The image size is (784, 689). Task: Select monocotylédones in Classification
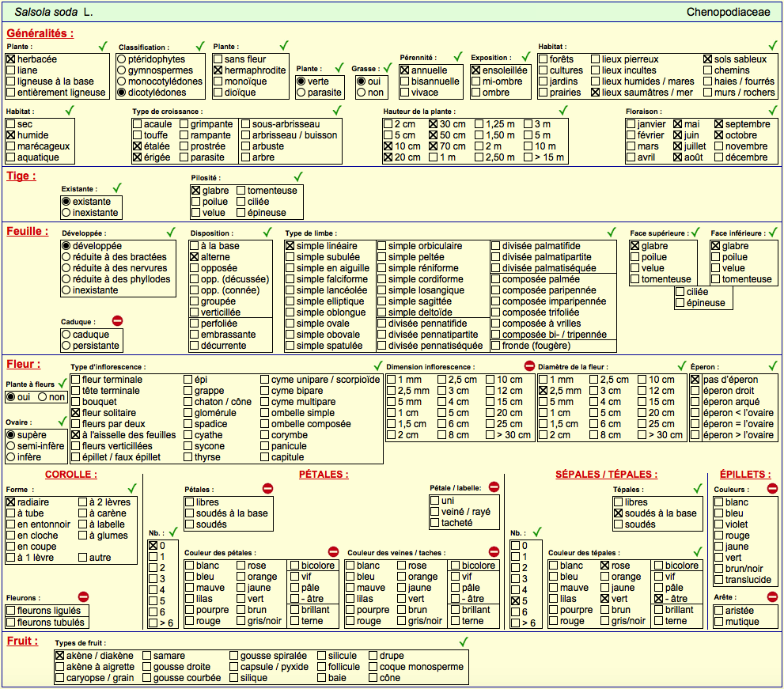122,81
